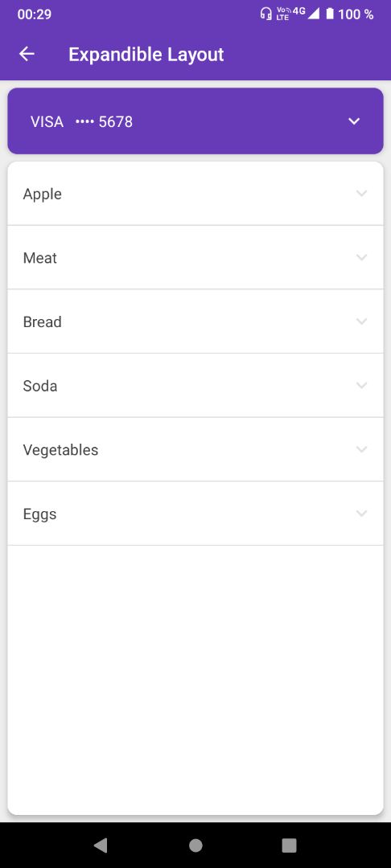Expand the Meat row chevron
The height and width of the screenshot is (868, 391).
(x=362, y=257)
